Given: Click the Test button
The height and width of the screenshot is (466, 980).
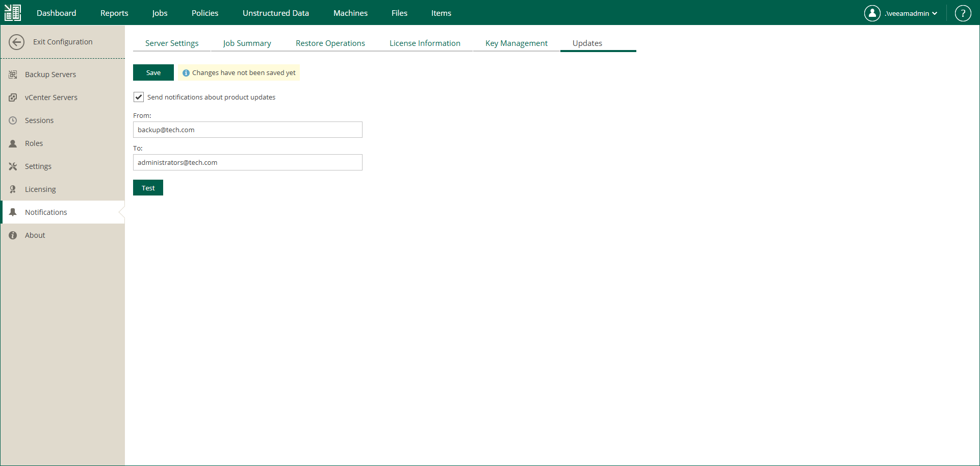Looking at the screenshot, I should point(148,188).
